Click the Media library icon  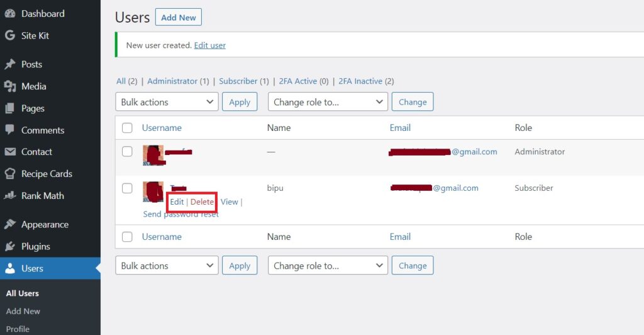pos(10,86)
